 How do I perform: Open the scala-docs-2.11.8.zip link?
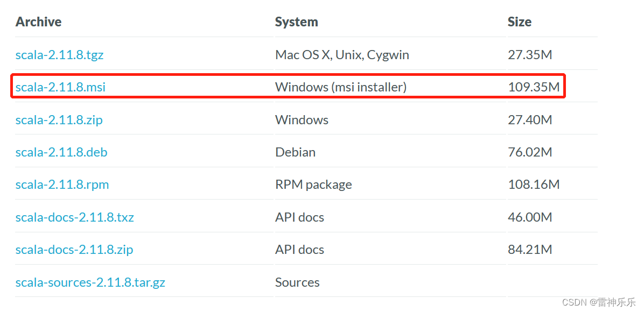(x=74, y=250)
